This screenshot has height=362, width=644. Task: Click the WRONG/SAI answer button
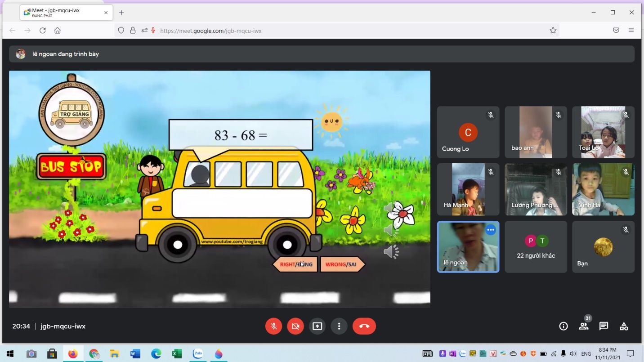click(x=341, y=264)
